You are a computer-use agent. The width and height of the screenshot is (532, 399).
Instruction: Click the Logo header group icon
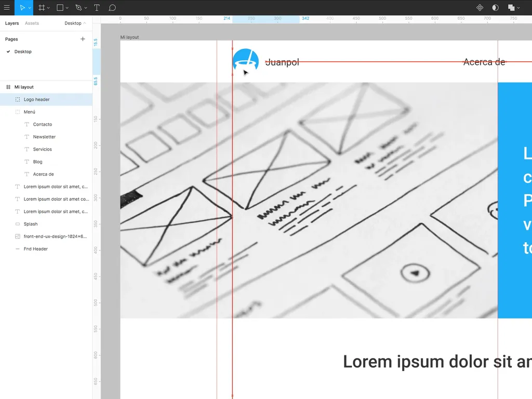[18, 99]
